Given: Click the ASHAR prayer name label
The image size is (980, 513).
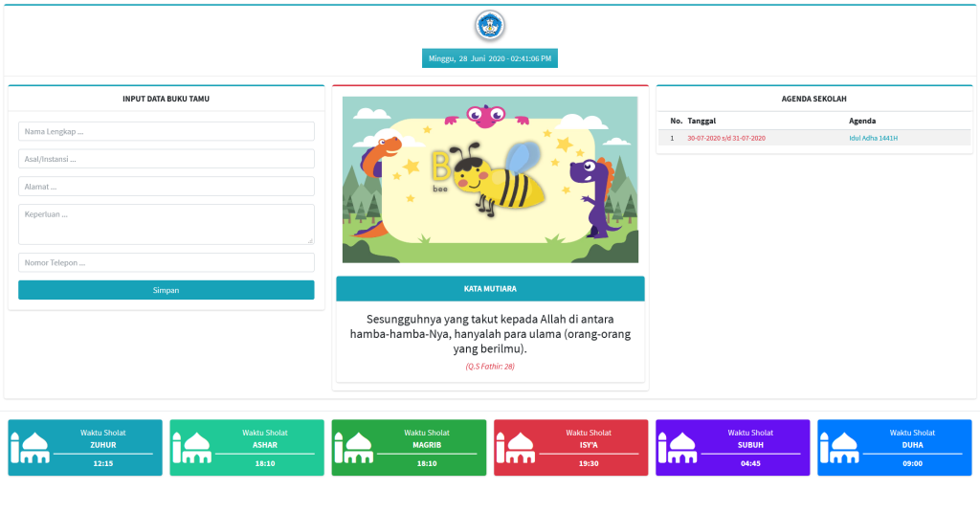Looking at the screenshot, I should point(265,445).
